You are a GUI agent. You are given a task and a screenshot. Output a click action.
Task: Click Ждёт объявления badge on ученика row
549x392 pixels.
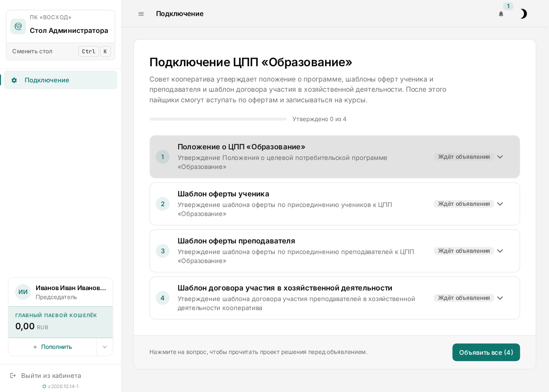pyautogui.click(x=464, y=204)
